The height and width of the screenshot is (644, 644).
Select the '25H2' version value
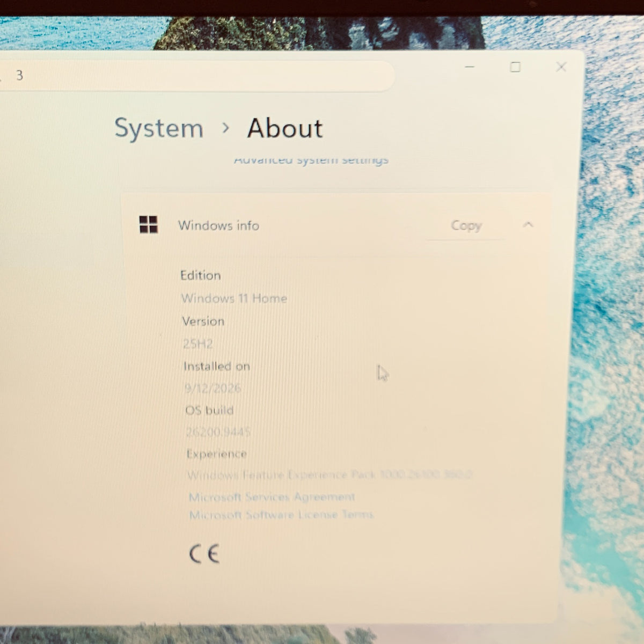198,343
